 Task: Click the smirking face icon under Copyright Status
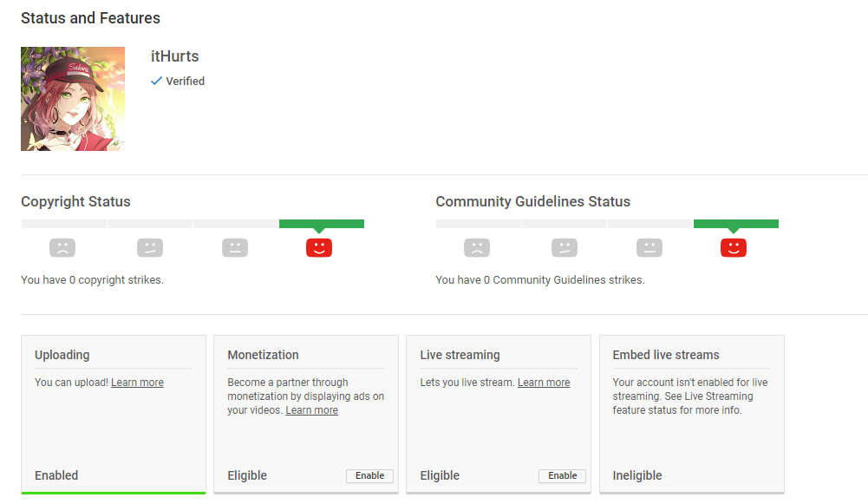(150, 247)
